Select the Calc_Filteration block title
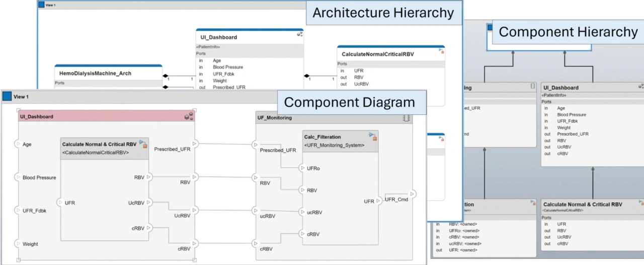Viewport: 644px width, 265px height. [323, 137]
